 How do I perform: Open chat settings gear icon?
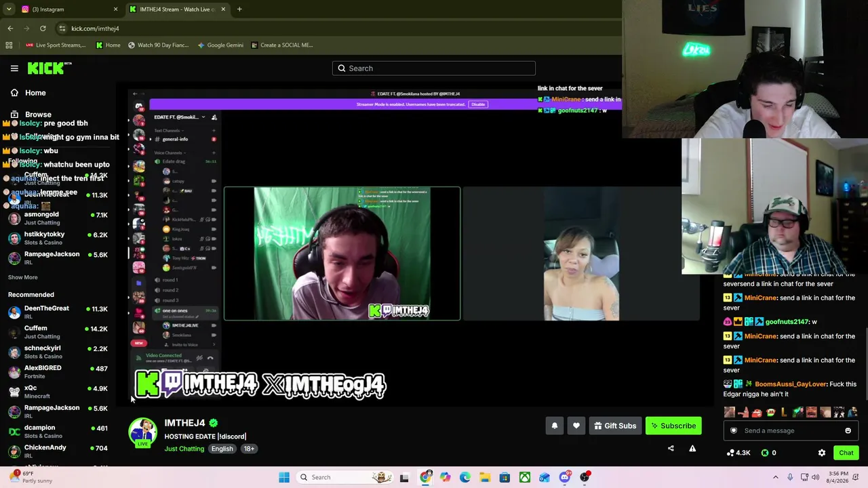coord(822,453)
